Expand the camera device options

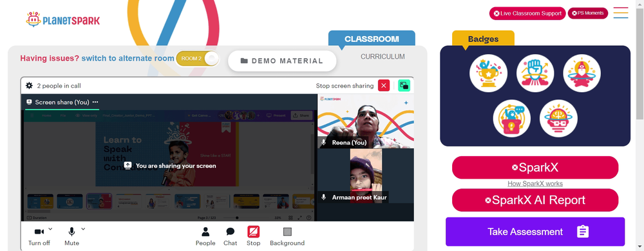pyautogui.click(x=50, y=229)
